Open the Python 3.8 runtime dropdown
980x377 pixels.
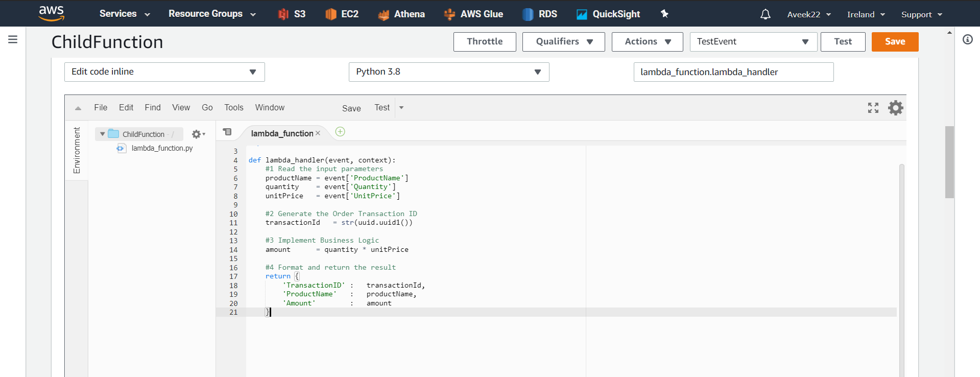point(448,72)
